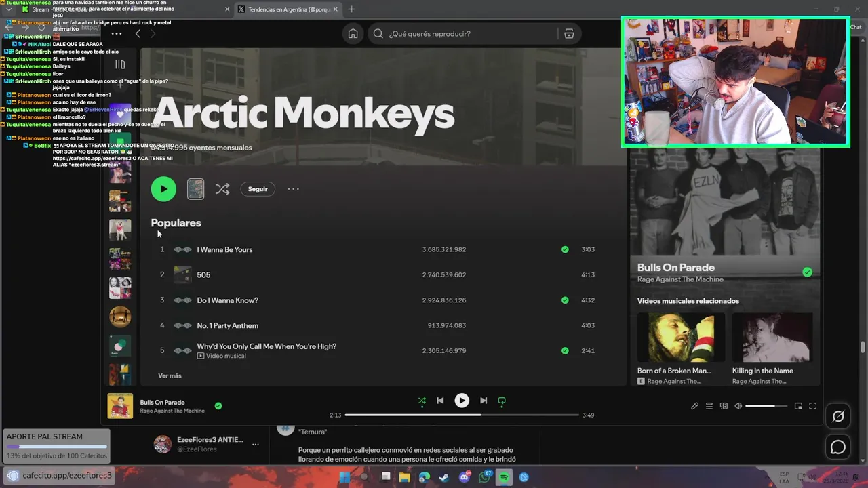Open File Explorer from taskbar
Viewport: 868px width, 488px height.
(405, 477)
